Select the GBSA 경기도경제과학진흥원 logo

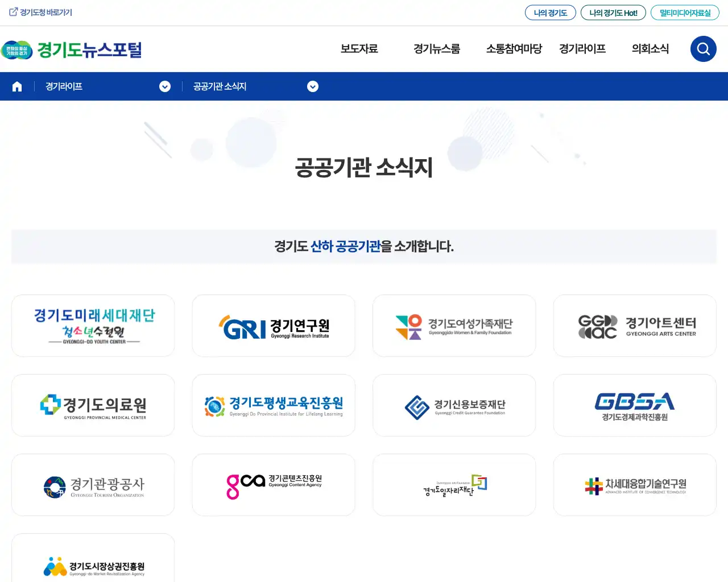[x=635, y=405]
